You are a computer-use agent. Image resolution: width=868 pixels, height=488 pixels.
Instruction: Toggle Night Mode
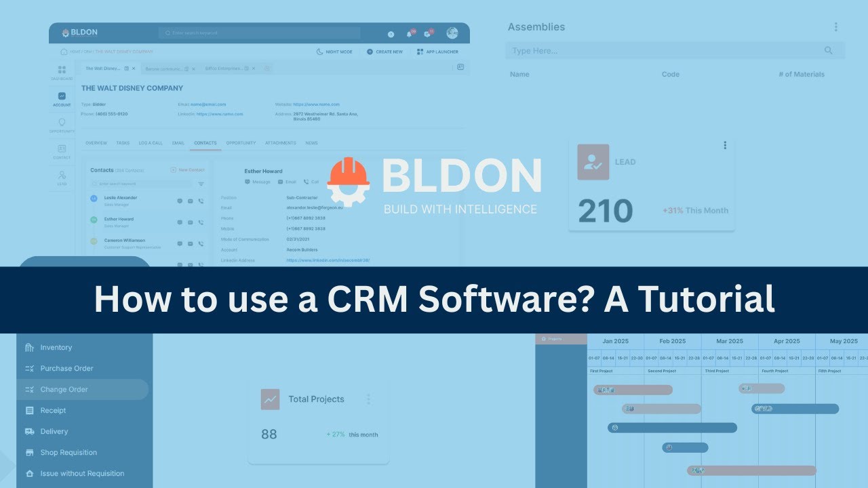pyautogui.click(x=334, y=52)
